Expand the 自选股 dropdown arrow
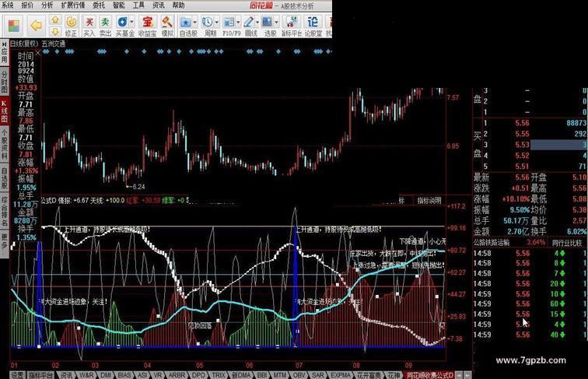 tap(195, 22)
